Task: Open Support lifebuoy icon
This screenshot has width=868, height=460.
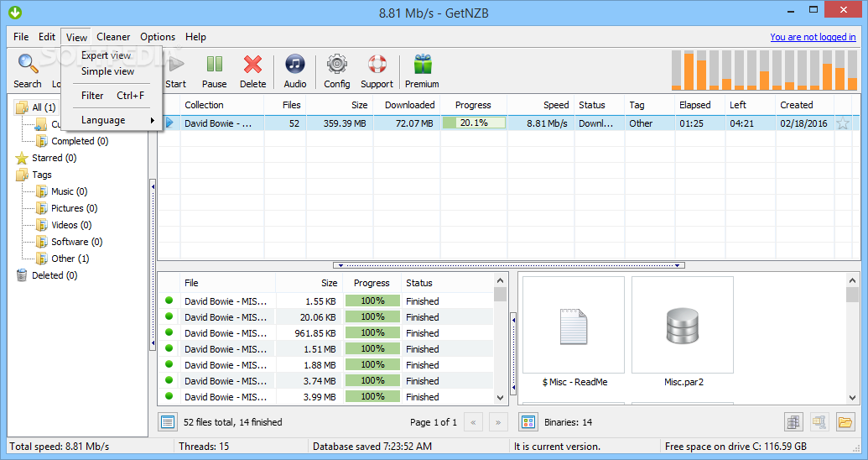Action: coord(377,71)
